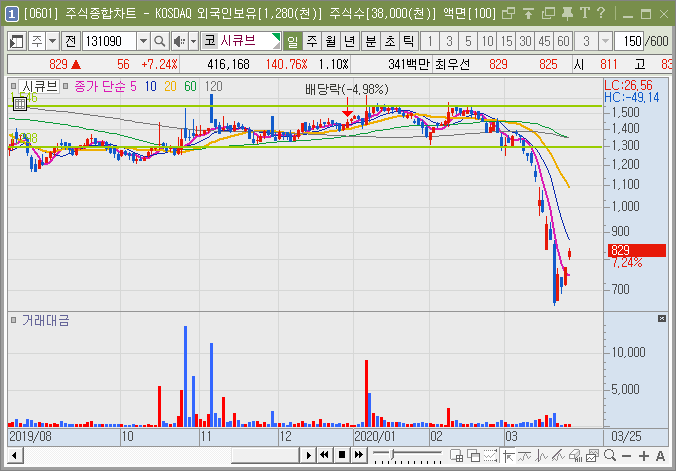
Task: Expand the interval dropdown next to 3
Action: [605, 41]
